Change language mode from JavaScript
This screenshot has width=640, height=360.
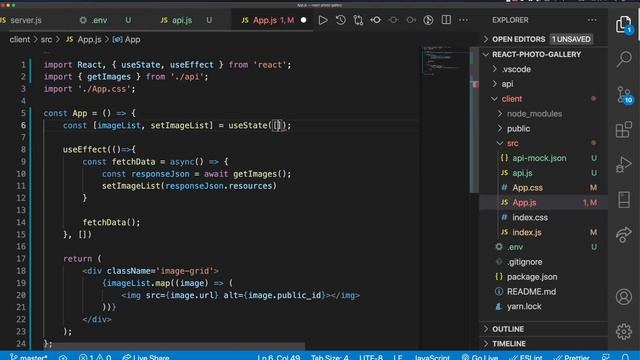point(432,357)
